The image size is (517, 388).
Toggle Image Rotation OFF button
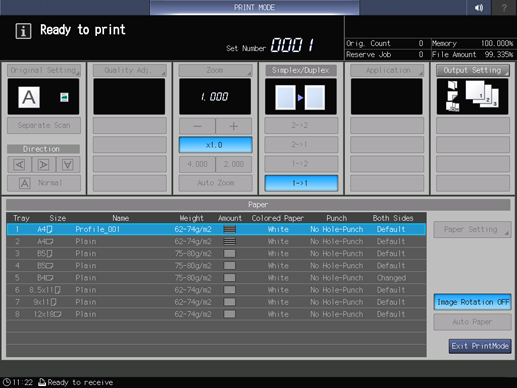pos(472,302)
